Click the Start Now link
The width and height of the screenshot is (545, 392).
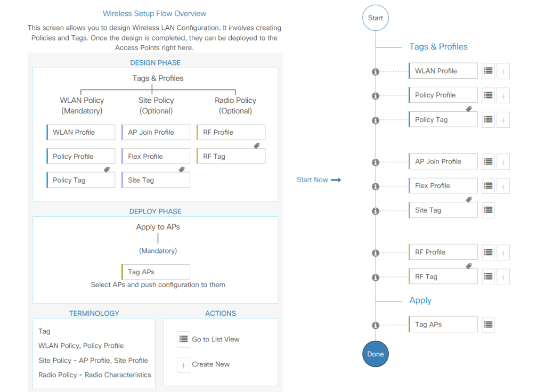[x=318, y=180]
